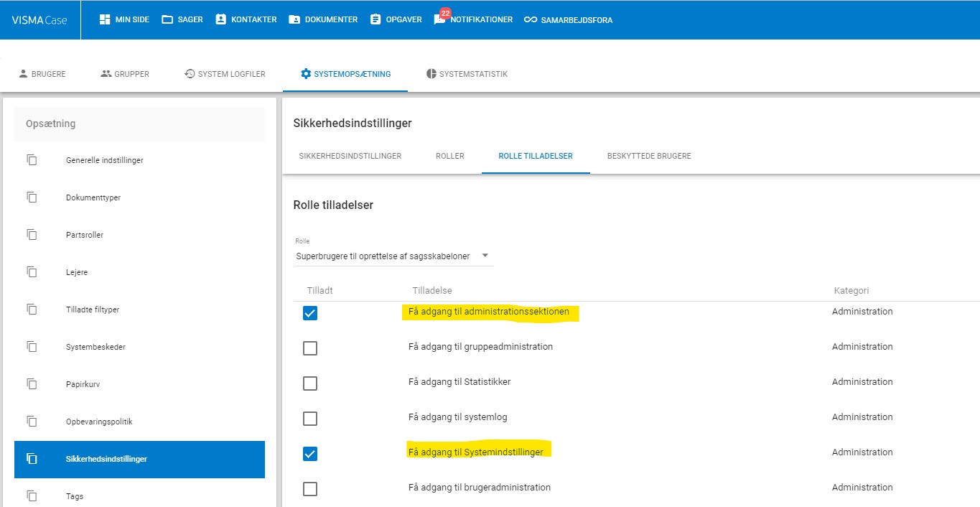The image size is (980, 507).
Task: Click the copy icon beside Dokumenttyper
Action: (x=32, y=197)
